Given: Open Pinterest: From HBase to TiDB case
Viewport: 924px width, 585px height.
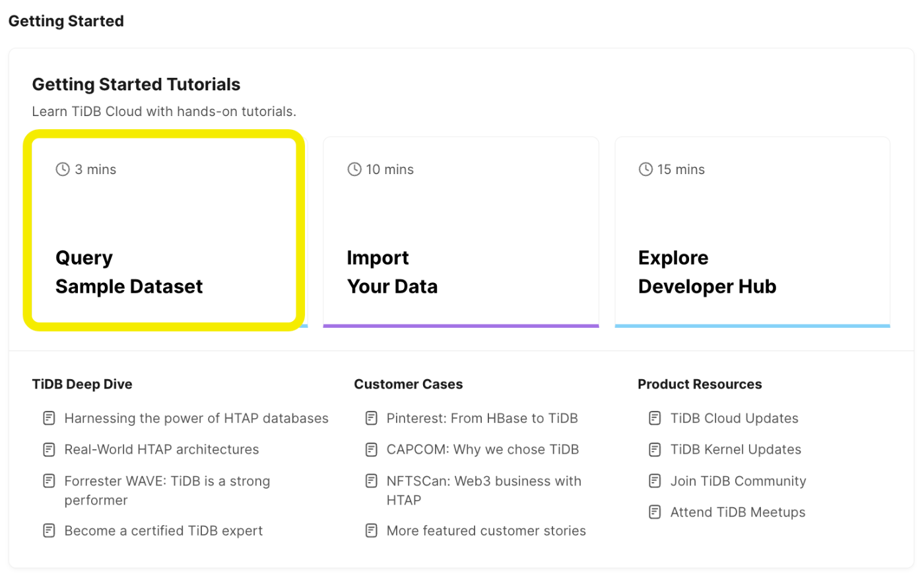Looking at the screenshot, I should pos(482,418).
